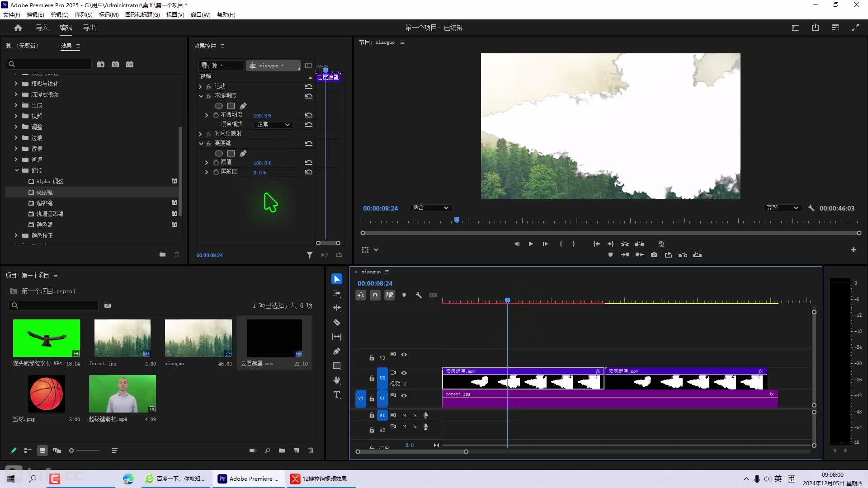Select 猫头鹰绿幕素材.MP4 thumbnail
868x488 pixels.
(47, 338)
